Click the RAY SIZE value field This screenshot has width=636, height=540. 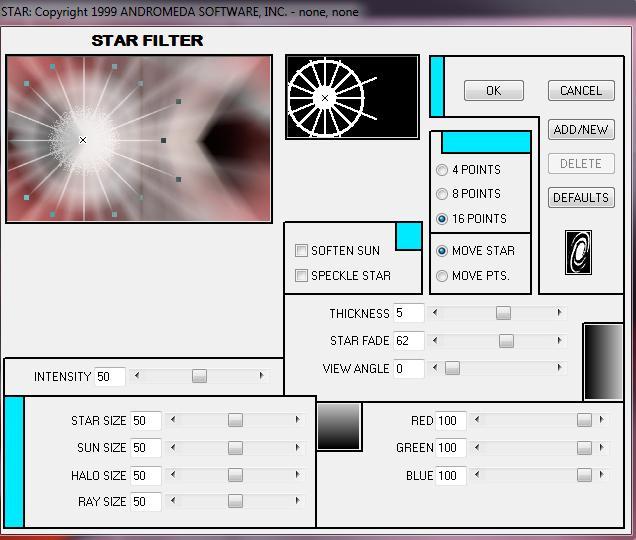(146, 501)
